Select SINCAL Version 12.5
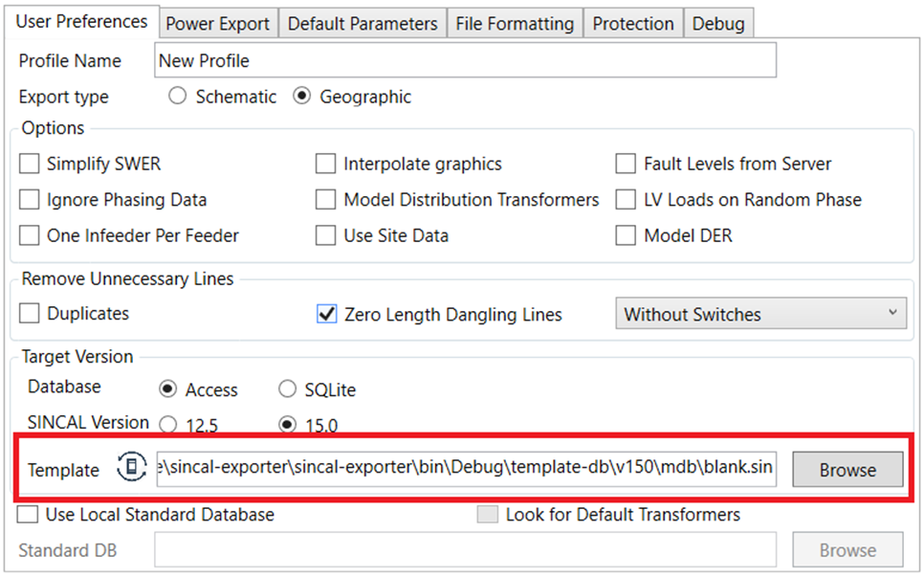The width and height of the screenshot is (924, 577). [168, 424]
